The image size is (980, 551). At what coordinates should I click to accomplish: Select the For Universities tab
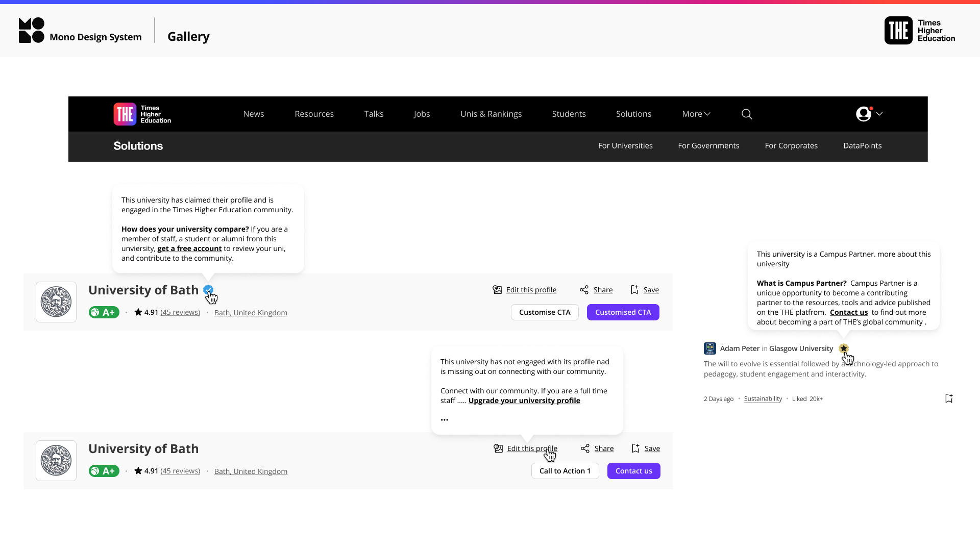(625, 146)
